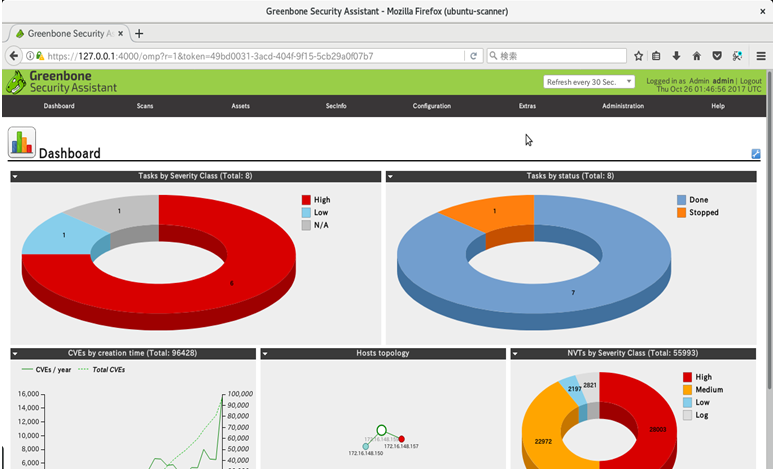Click the page vertical scrollbar
Screen dimensions: 773x471
coord(770,229)
